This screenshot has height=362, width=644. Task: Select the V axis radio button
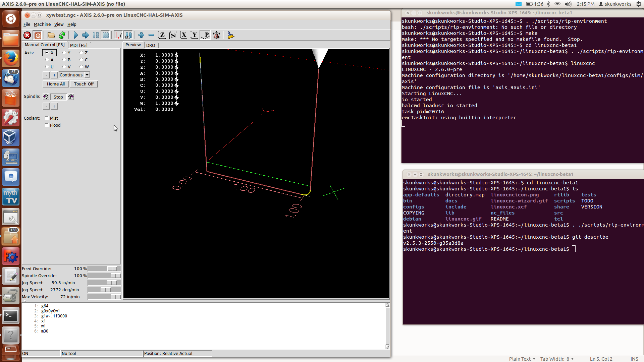[66, 67]
